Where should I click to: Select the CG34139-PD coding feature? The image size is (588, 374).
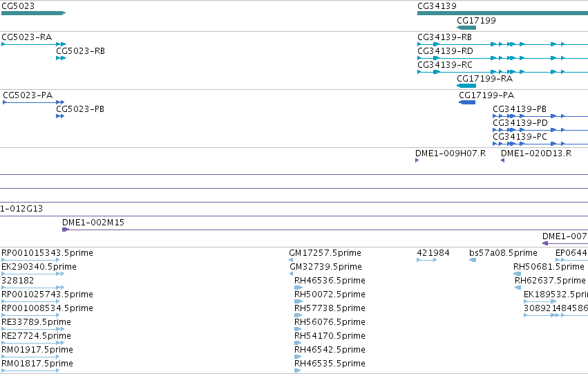[540, 130]
